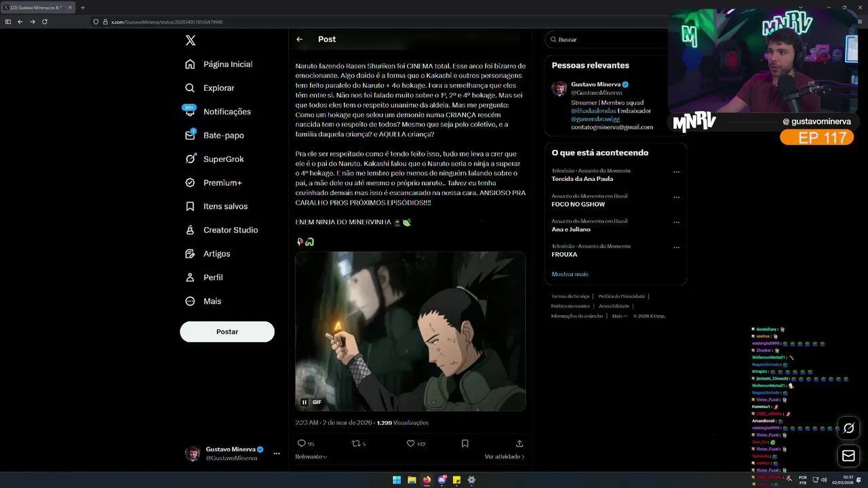Image resolution: width=868 pixels, height=488 pixels.
Task: Expand footer Mais options
Action: 619,316
